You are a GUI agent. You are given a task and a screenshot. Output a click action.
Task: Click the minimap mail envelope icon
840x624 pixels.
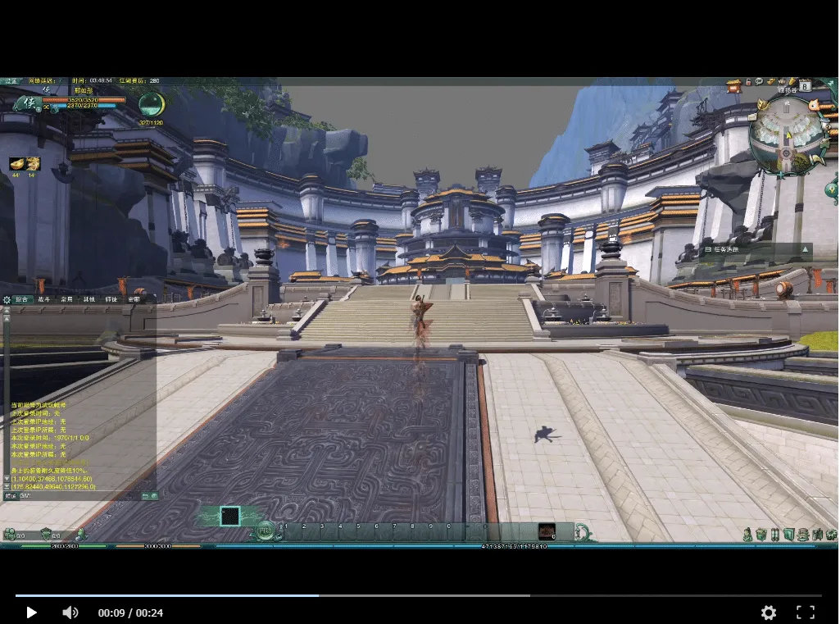[754, 117]
